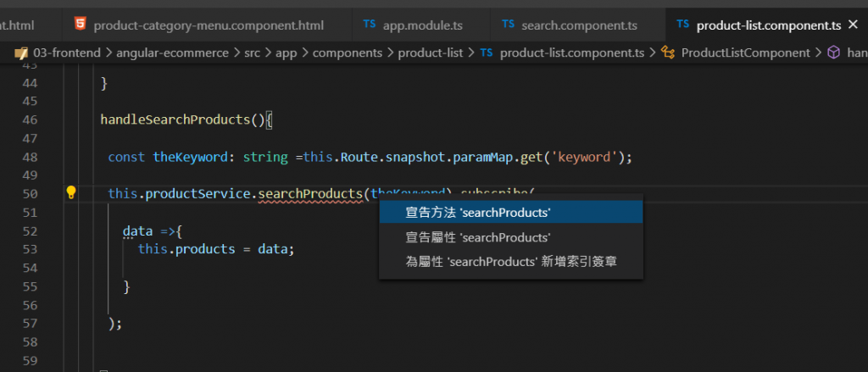Click the TS icon on search.component.ts tab

click(508, 25)
